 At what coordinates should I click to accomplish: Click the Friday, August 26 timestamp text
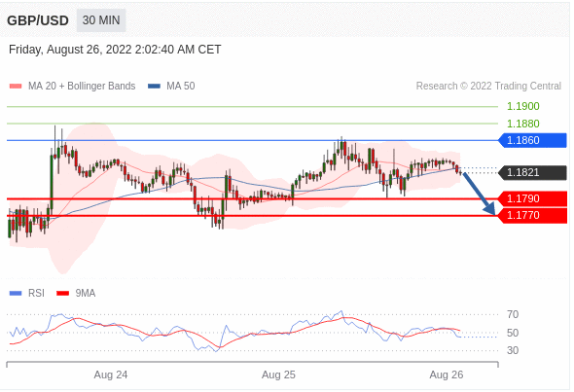tap(115, 50)
